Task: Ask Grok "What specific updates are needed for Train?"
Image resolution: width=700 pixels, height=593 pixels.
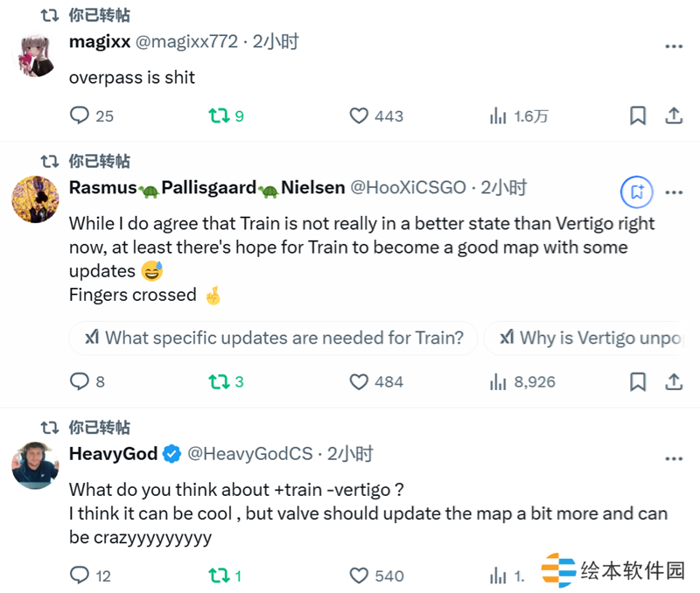Action: coord(273,338)
